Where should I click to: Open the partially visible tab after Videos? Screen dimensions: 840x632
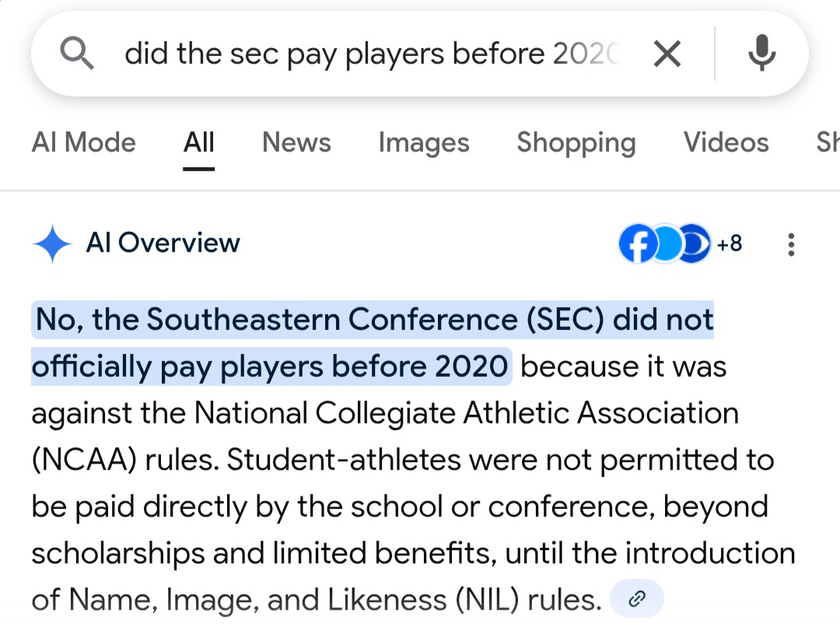pyautogui.click(x=826, y=142)
